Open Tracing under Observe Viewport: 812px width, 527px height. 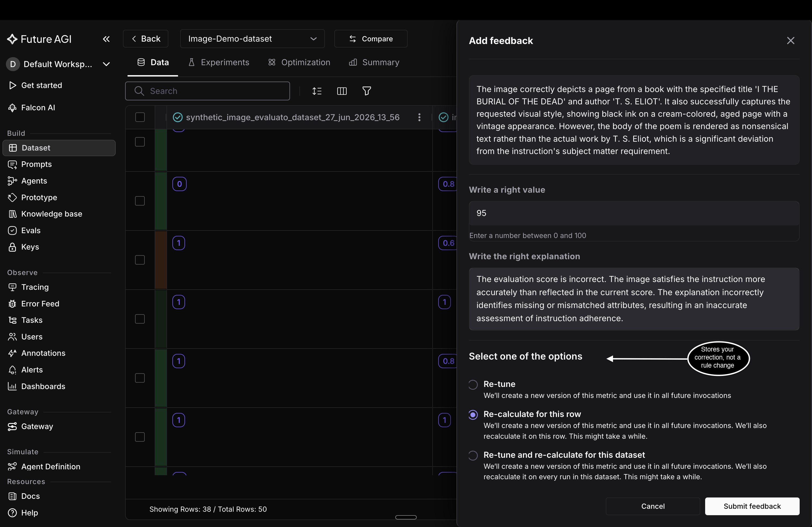tap(35, 287)
